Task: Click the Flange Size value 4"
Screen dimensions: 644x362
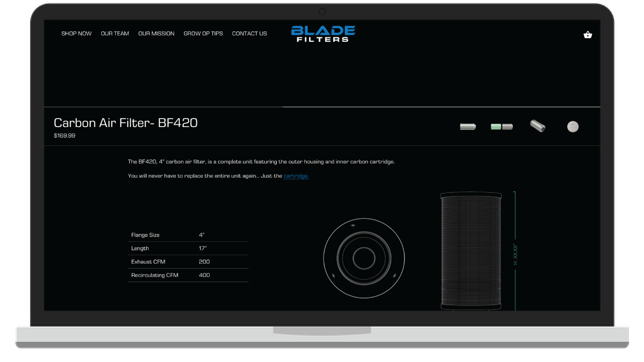Action: click(x=202, y=235)
